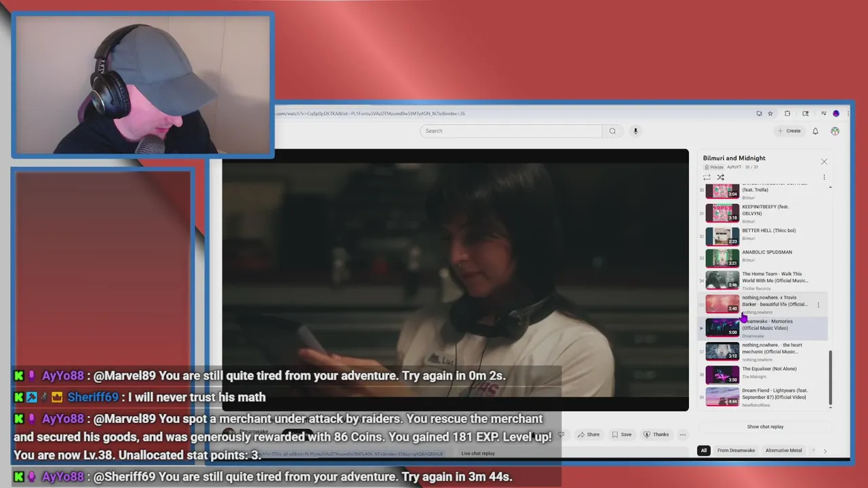
Task: Toggle playlist loop
Action: [707, 177]
